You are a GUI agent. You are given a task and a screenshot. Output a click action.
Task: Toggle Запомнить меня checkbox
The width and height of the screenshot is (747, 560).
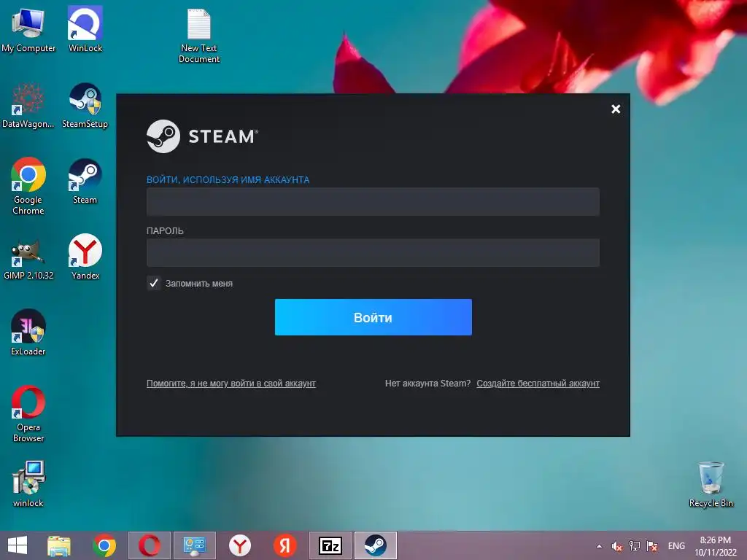coord(153,284)
